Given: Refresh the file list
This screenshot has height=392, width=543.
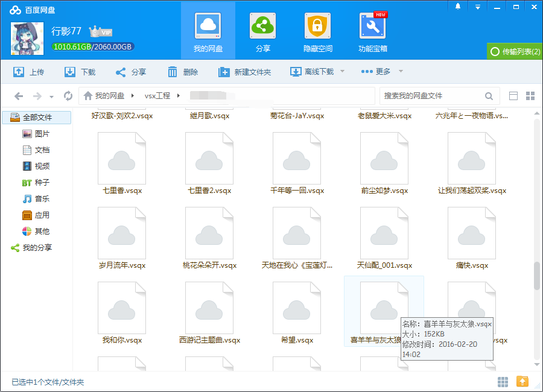Looking at the screenshot, I should click(68, 96).
